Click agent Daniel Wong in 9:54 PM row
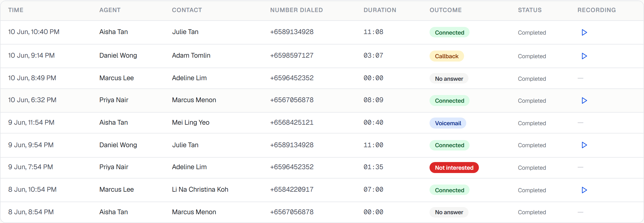The height and width of the screenshot is (223, 644). tap(118, 145)
